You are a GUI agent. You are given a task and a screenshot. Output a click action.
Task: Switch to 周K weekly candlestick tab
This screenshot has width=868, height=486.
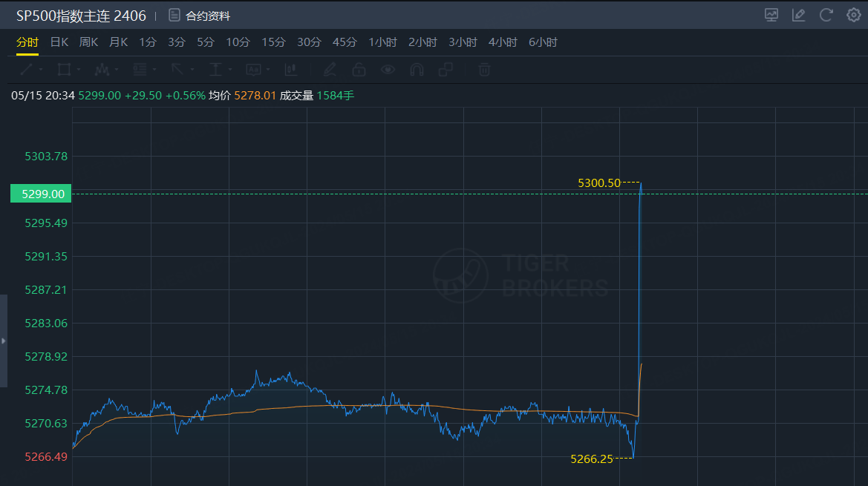pos(88,42)
